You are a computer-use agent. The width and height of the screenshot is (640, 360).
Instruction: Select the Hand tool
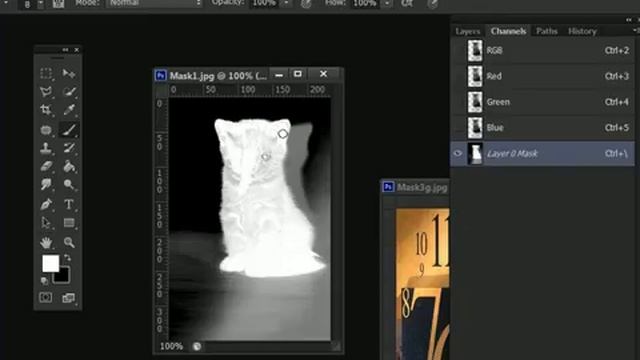(46, 242)
